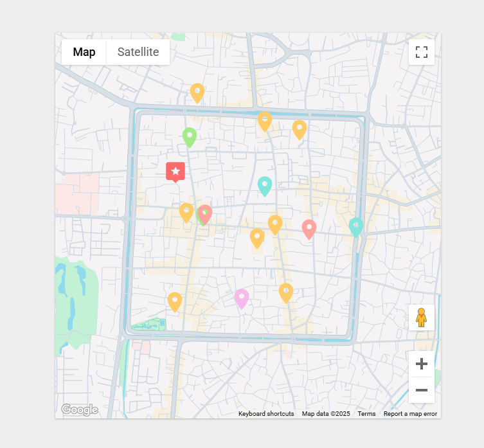484x448 pixels.
Task: Click the upper orange pin of the central pair
Action: click(275, 226)
